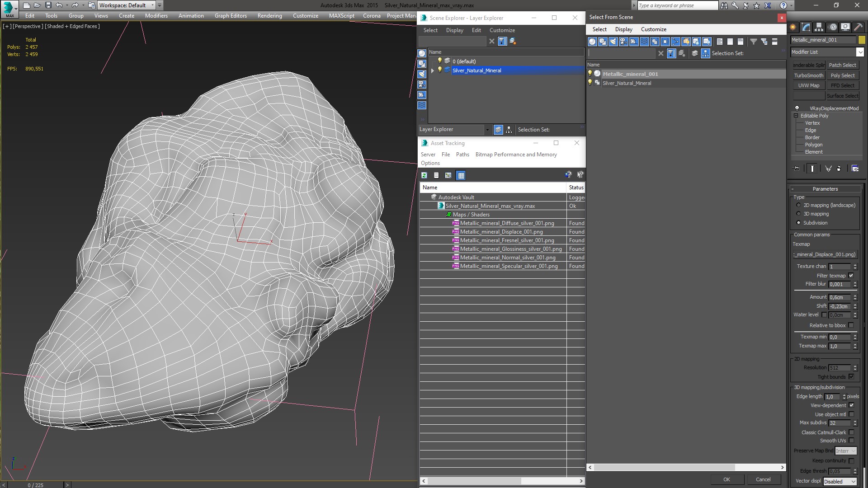The height and width of the screenshot is (488, 868).
Task: Click Invert Selection icon in Select From Scene
Action: [741, 42]
